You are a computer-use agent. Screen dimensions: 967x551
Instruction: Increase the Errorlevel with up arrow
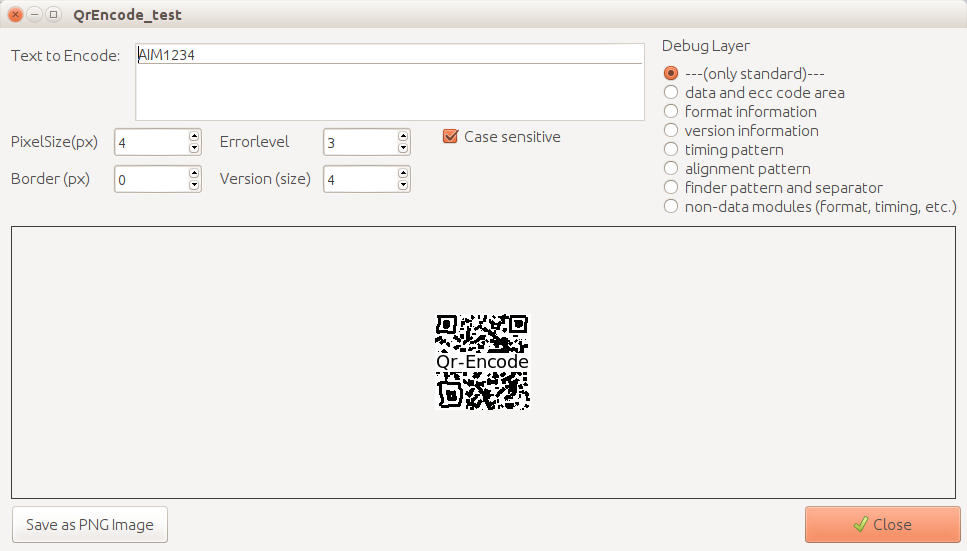pyautogui.click(x=403, y=136)
